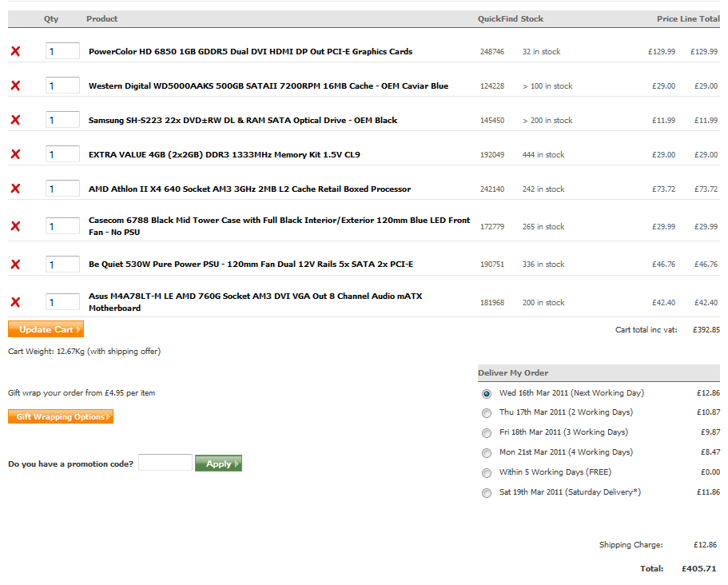This screenshot has width=728, height=585.
Task: Click the Update Cart button
Action: click(x=46, y=329)
